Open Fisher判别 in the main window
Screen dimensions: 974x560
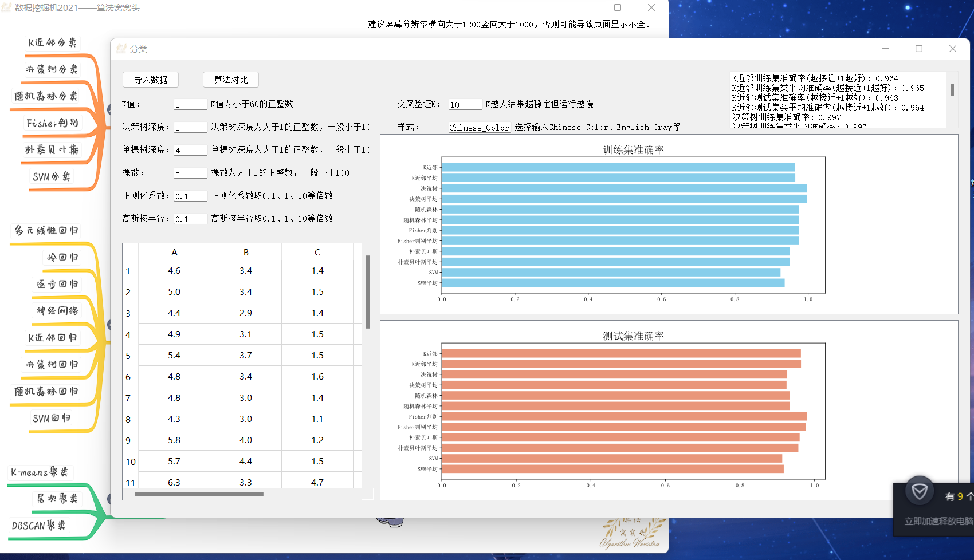pyautogui.click(x=52, y=123)
